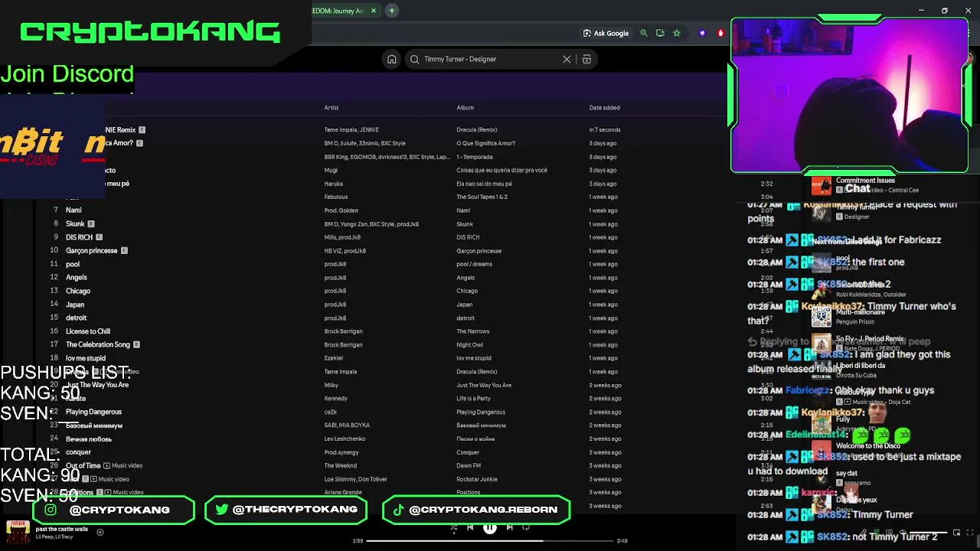This screenshot has width=980, height=551.
Task: Select track title 'Angels' in row 12
Action: (77, 278)
